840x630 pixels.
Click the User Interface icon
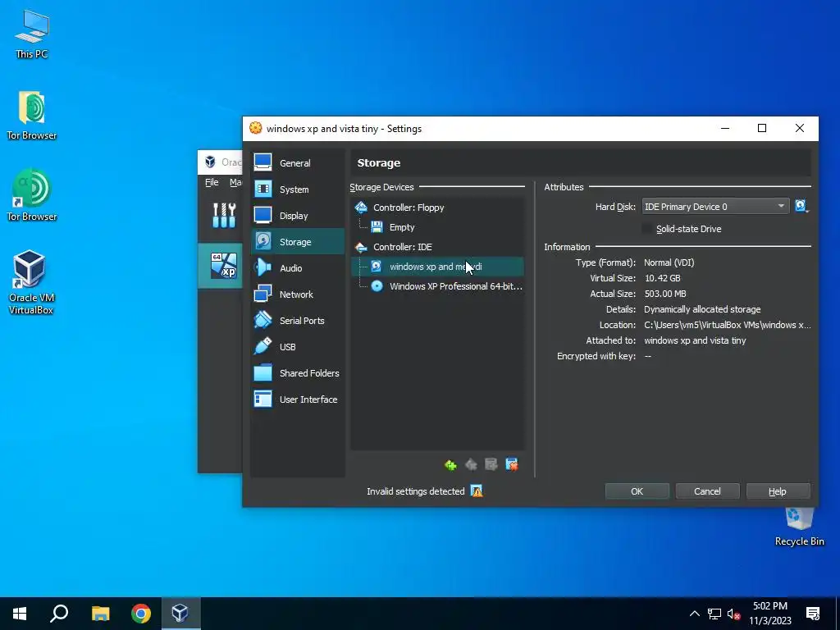click(x=262, y=399)
